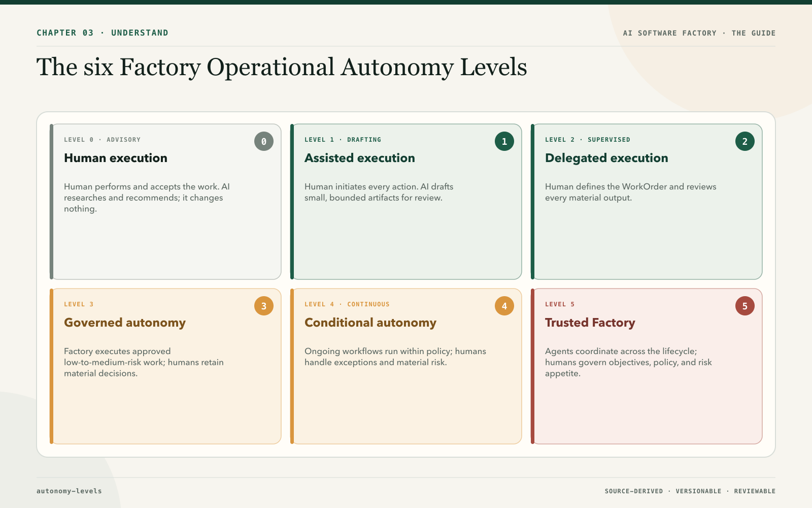
Task: Click description 'Agents coordinate across the lifecycle'
Action: pos(628,362)
